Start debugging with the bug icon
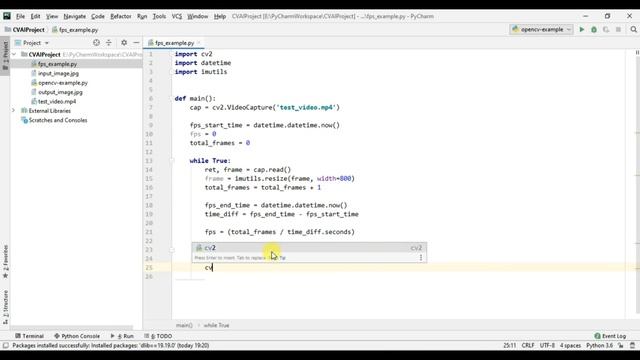This screenshot has height=360, width=640. [x=594, y=29]
